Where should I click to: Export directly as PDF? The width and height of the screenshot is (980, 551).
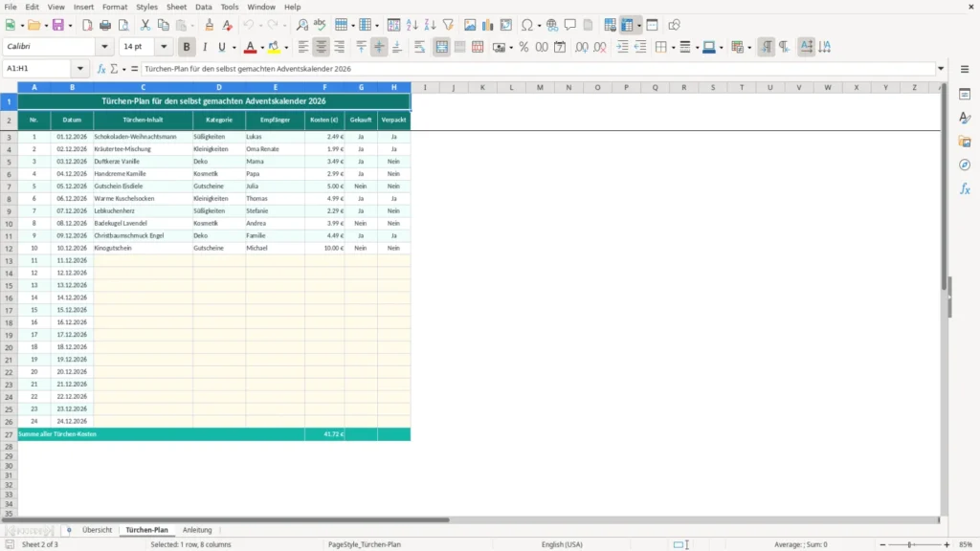point(87,25)
